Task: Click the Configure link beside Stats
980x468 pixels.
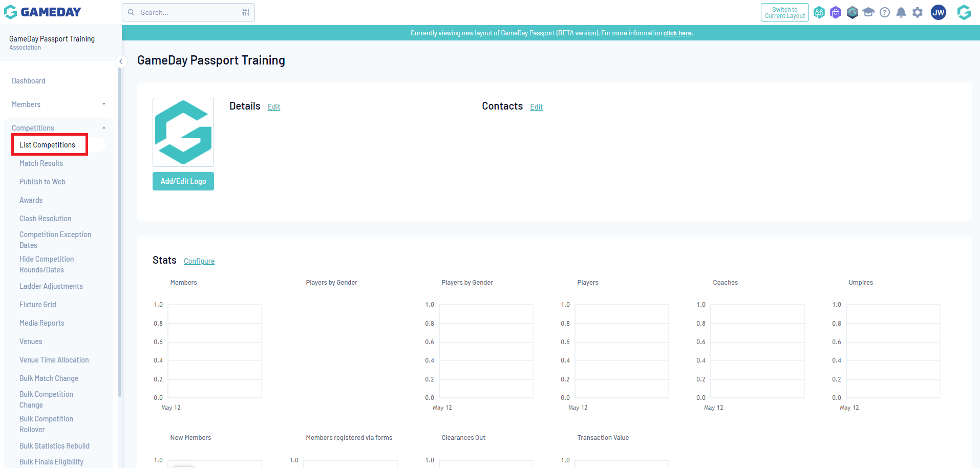Action: tap(199, 261)
